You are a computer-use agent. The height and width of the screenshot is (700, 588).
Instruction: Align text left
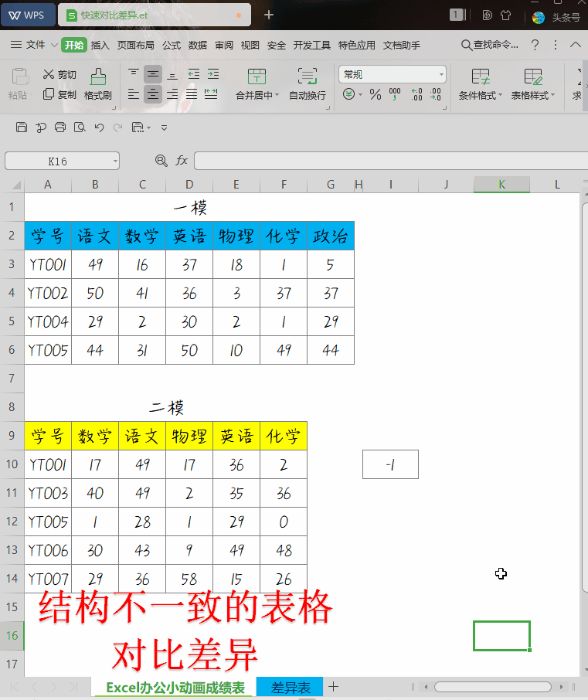pos(134,93)
